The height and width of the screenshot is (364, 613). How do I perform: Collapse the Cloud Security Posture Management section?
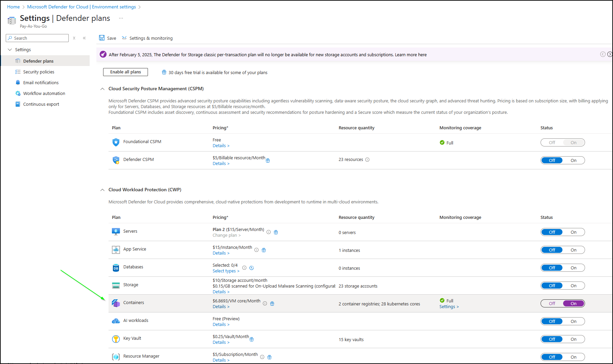(x=102, y=89)
